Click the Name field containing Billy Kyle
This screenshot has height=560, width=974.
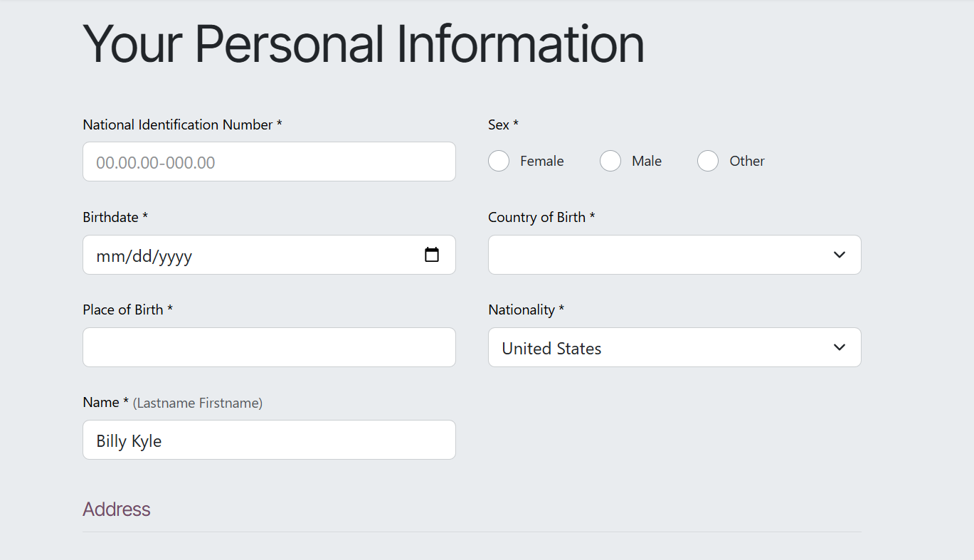pos(269,440)
